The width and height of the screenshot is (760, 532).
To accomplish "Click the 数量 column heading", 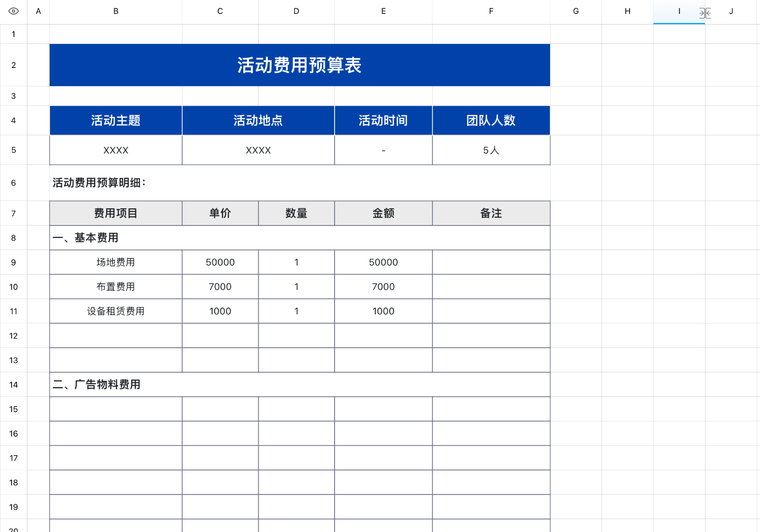I will 297,213.
